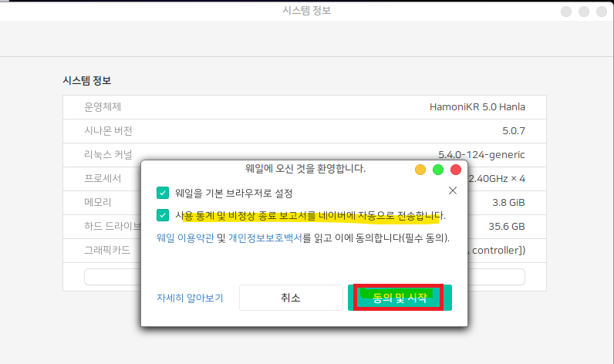Click the '자세히 알아보기' link

click(x=190, y=298)
